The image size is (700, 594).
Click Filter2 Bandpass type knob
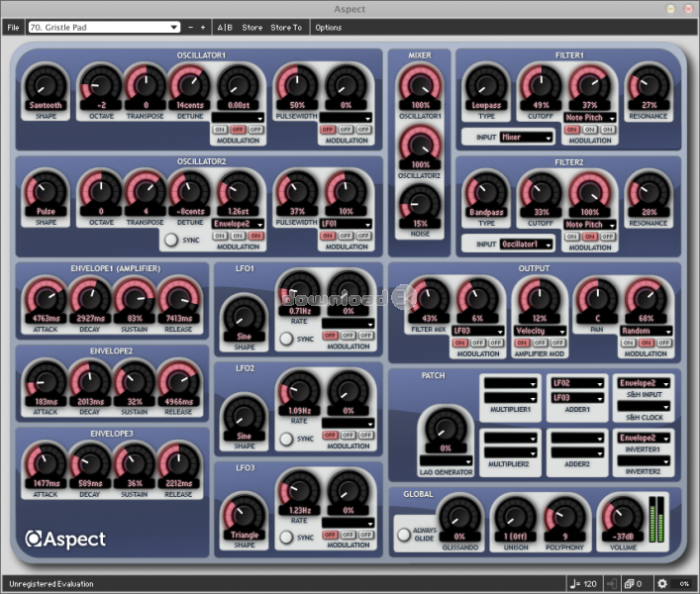[x=486, y=193]
